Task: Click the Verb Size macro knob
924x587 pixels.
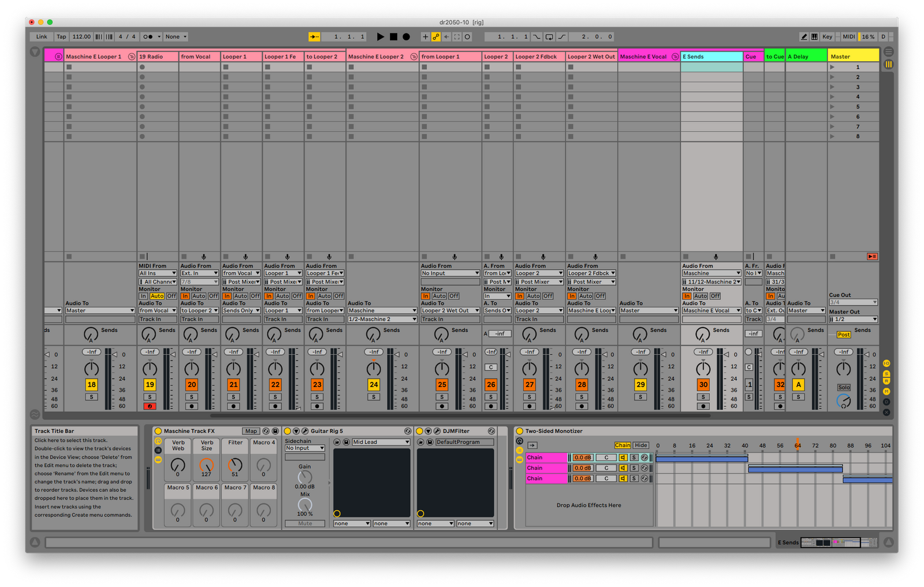Action: pyautogui.click(x=206, y=465)
